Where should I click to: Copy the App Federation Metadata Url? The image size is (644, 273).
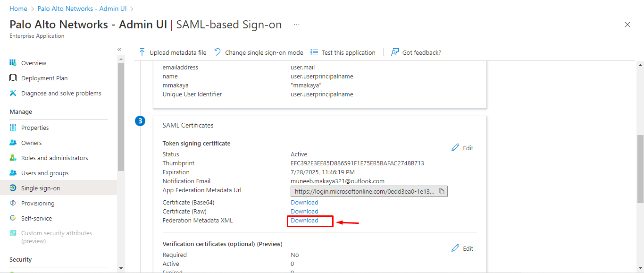tap(442, 191)
